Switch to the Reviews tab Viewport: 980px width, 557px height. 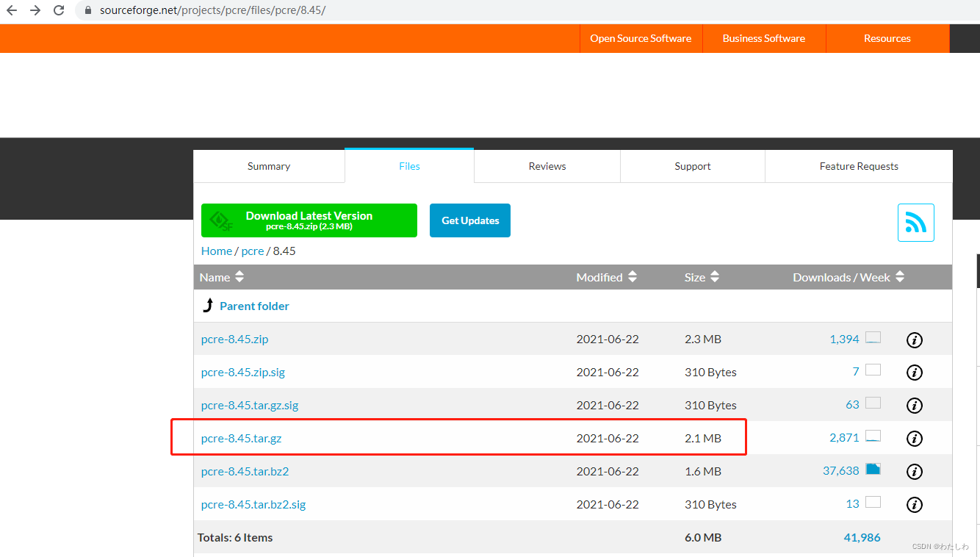[x=547, y=166]
